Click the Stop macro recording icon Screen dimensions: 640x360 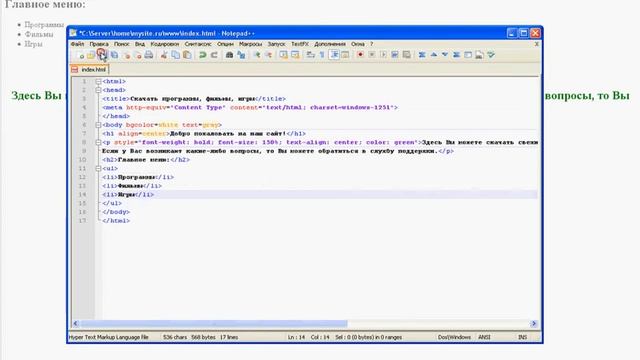tap(372, 55)
